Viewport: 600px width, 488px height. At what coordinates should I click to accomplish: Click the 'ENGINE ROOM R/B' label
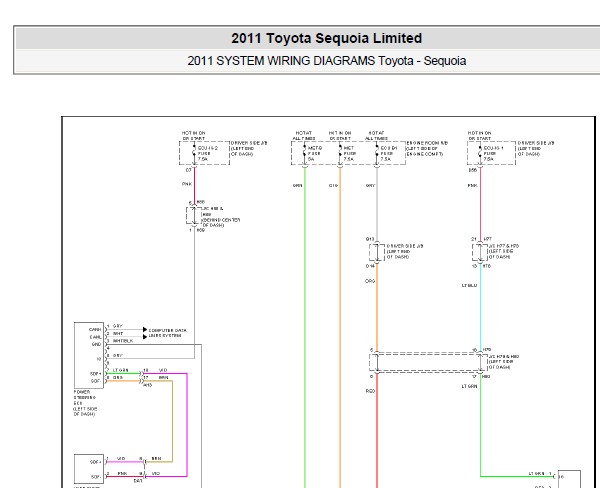[x=427, y=143]
